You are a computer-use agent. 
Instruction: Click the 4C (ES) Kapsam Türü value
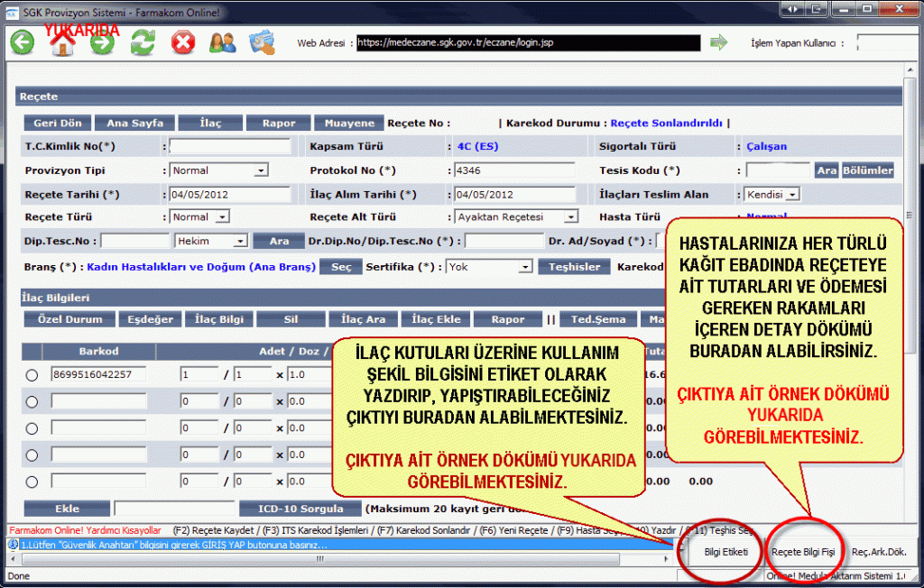[x=478, y=146]
